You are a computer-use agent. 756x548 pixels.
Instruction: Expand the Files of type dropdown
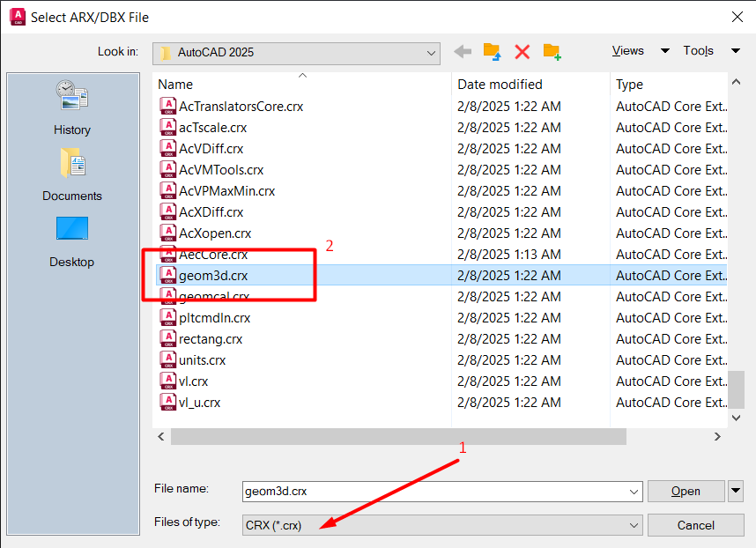pyautogui.click(x=634, y=525)
